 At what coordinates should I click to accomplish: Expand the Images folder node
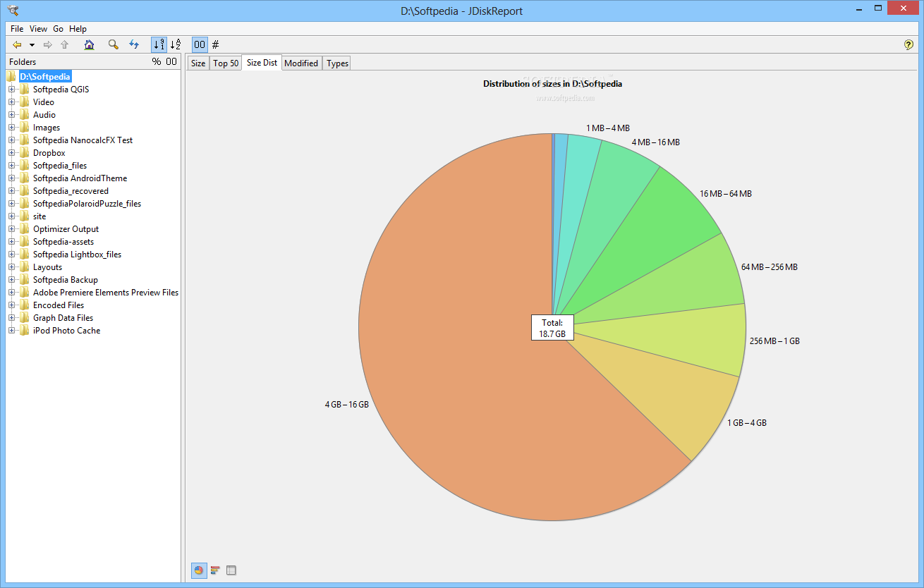11,128
